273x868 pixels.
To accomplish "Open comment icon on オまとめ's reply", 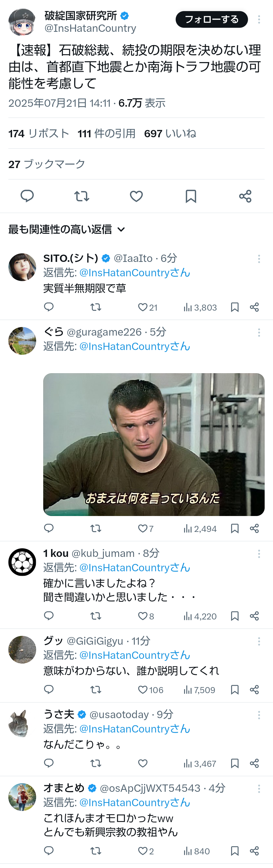I will pos(49,851).
